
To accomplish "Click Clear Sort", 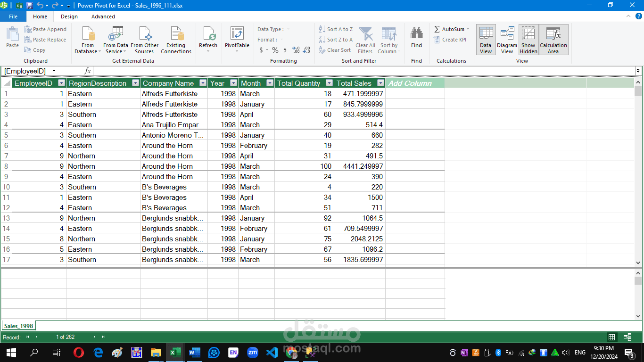I will pos(335,50).
